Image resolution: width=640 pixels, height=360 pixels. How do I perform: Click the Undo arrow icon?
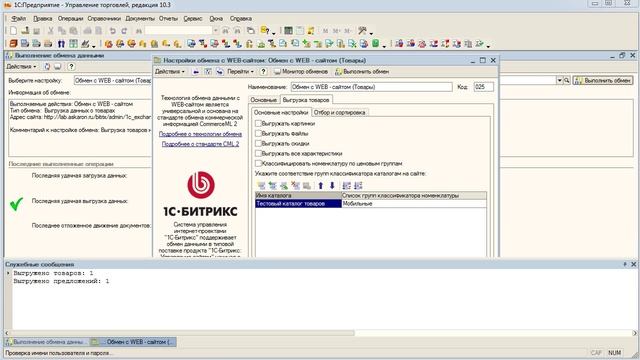tap(113, 31)
